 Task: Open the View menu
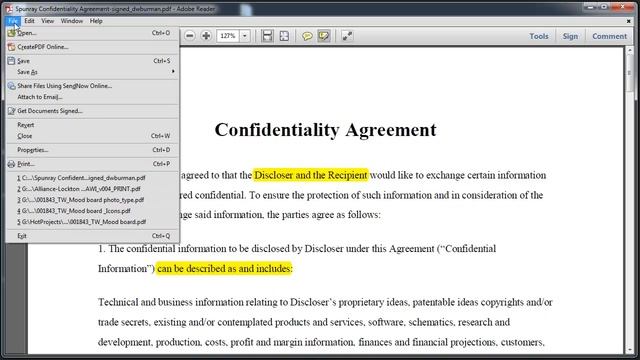47,21
